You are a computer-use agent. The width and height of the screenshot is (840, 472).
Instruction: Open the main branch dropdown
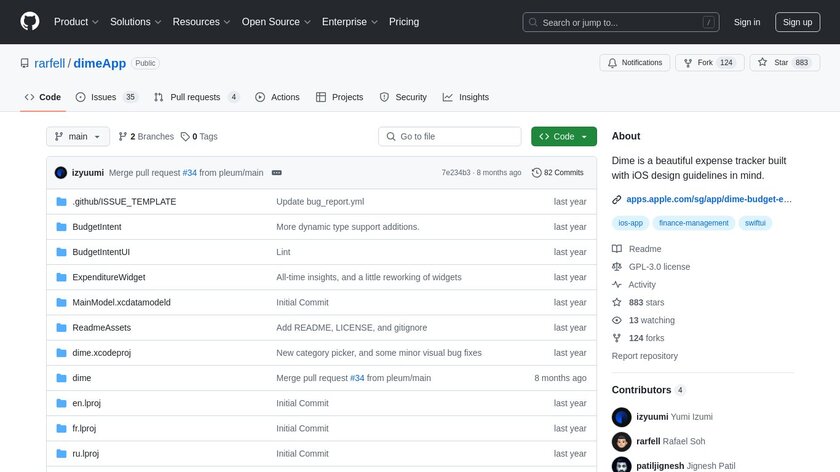[71, 137]
